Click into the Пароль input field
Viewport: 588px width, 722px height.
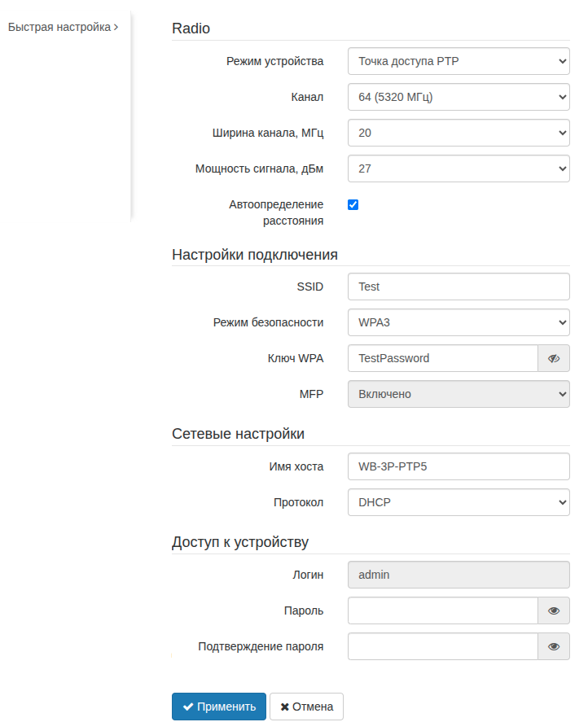[442, 610]
